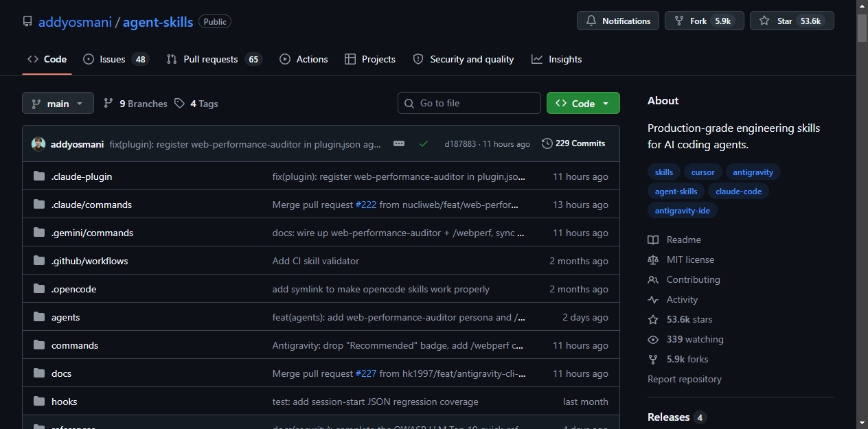Click the history clock icon beside 229 Commits
Image resolution: width=868 pixels, height=429 pixels.
point(547,143)
